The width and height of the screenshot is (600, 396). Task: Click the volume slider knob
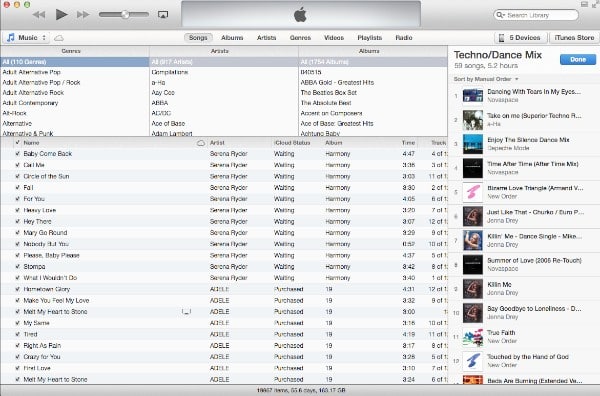point(125,15)
